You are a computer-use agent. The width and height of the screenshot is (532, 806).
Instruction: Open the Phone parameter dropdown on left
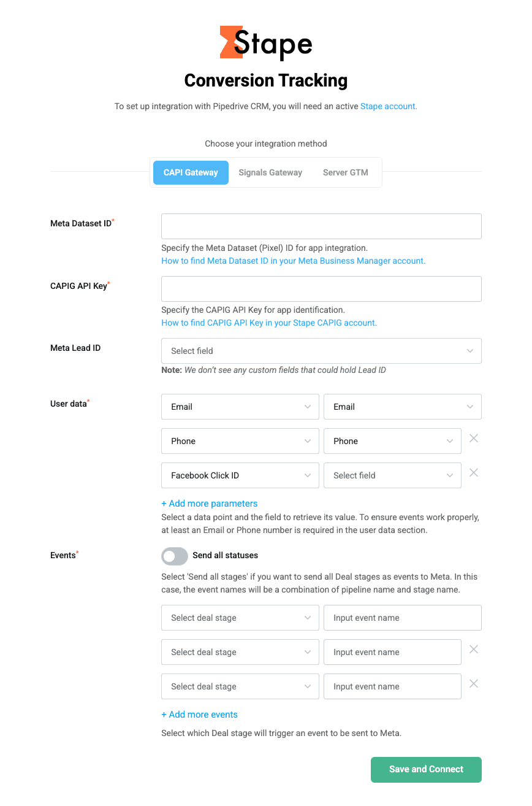[x=240, y=441]
